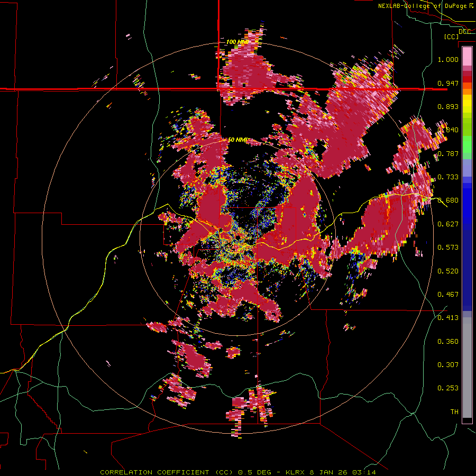Click the 0.307 legend value
476x476 pixels.
coord(448,365)
